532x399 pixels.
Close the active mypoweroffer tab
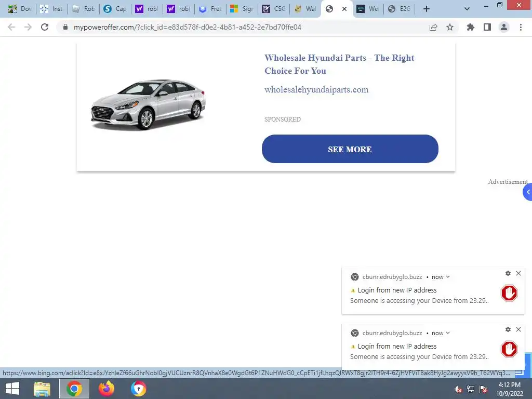click(344, 9)
